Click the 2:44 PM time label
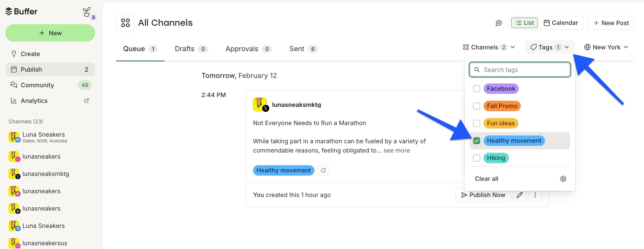 (x=214, y=95)
